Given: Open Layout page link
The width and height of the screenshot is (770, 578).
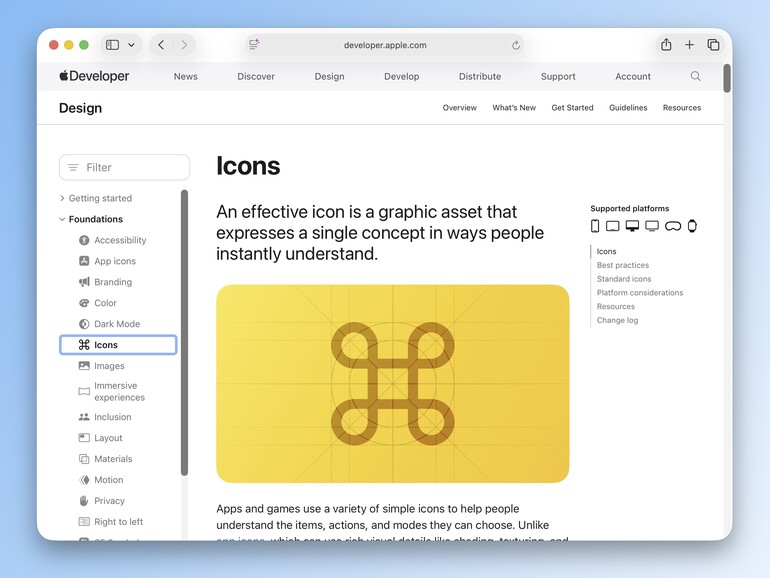Looking at the screenshot, I should pyautogui.click(x=108, y=438).
